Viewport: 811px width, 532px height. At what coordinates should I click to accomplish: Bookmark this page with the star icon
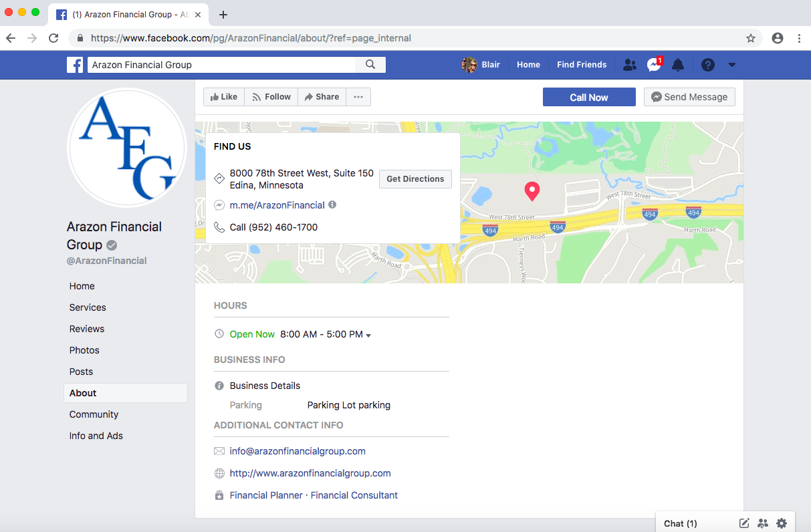click(751, 38)
